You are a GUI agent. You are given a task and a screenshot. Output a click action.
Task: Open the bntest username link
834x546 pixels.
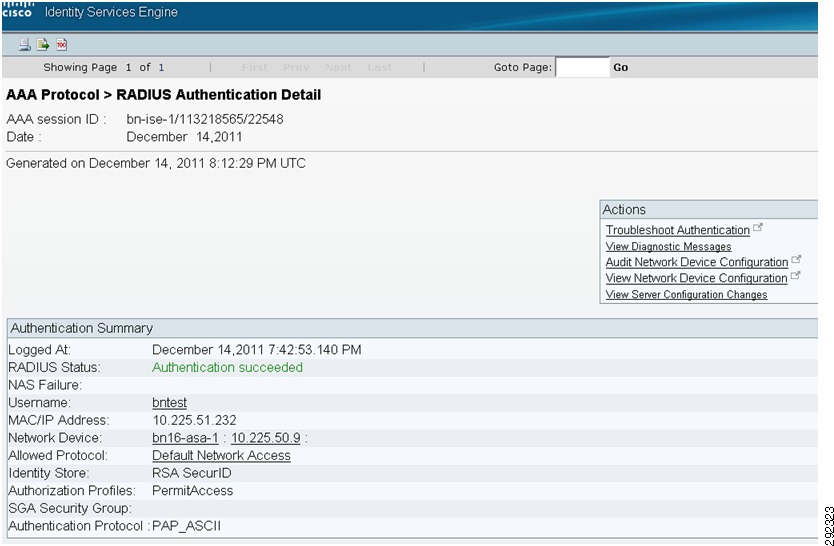tap(170, 403)
